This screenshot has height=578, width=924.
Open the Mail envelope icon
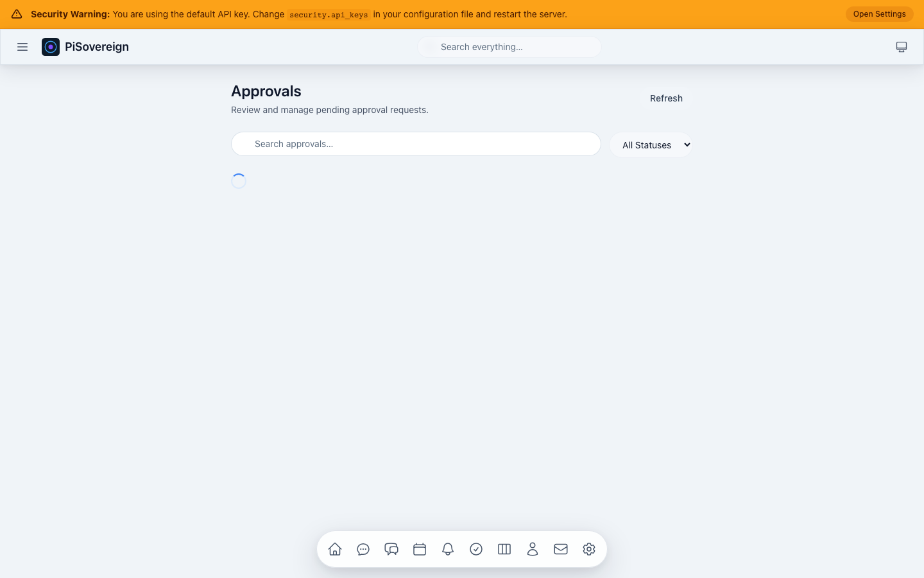tap(561, 549)
